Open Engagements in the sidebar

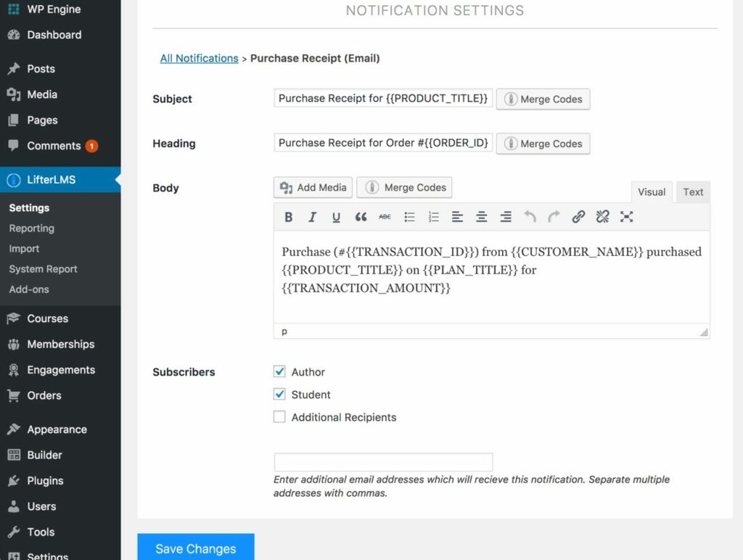(x=60, y=369)
